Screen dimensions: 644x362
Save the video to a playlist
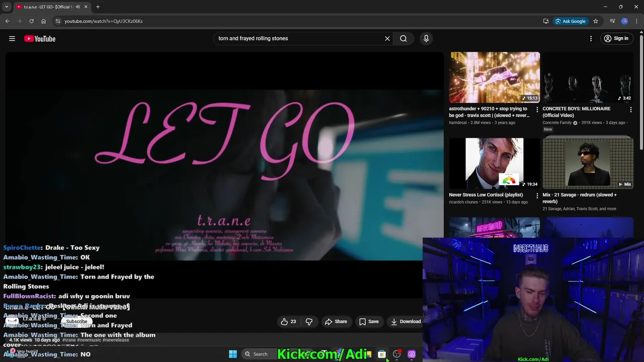(369, 322)
